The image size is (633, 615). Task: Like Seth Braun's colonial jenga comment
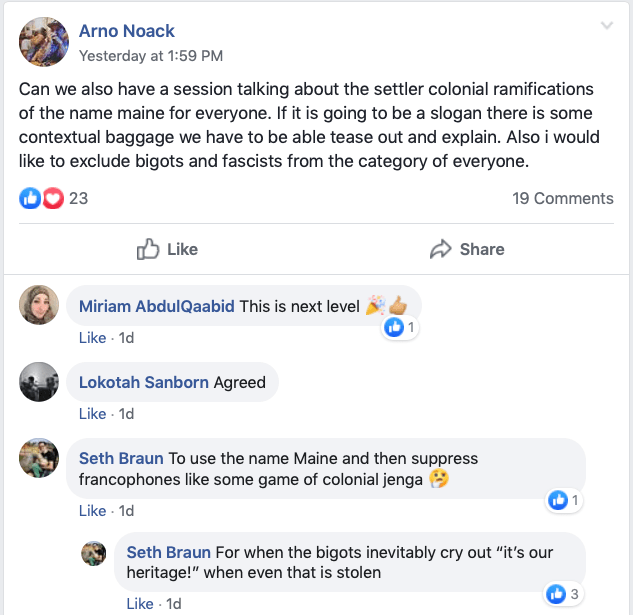pos(92,511)
